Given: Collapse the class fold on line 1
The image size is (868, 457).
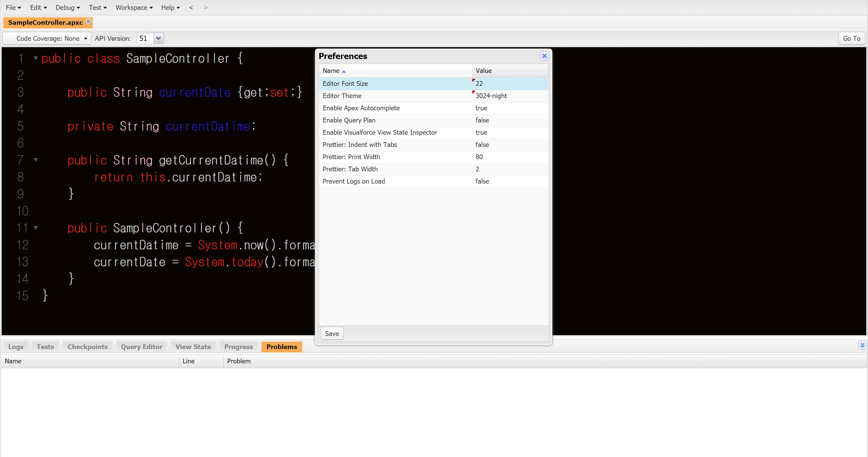Looking at the screenshot, I should (36, 58).
